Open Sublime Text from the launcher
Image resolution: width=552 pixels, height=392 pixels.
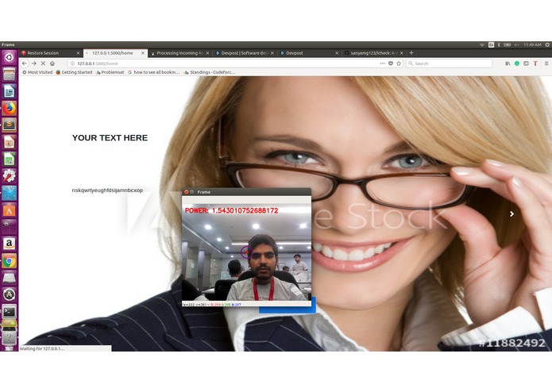pos(10,125)
